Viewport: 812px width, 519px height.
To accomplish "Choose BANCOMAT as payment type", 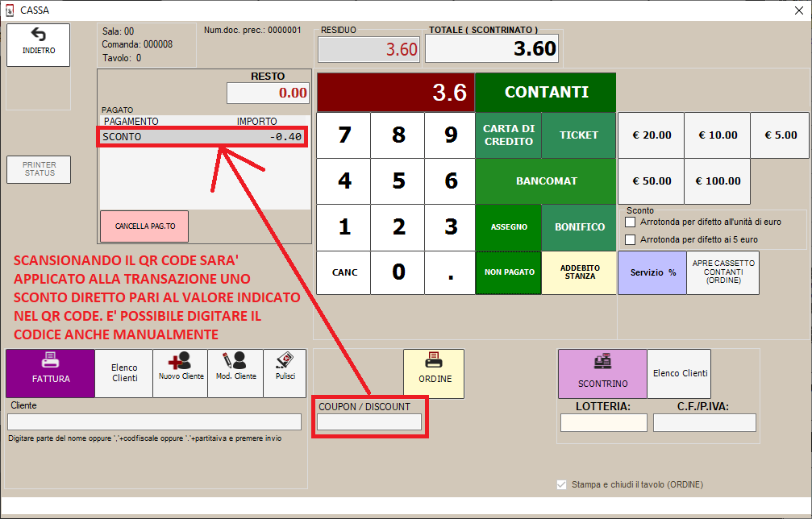I will 545,181.
